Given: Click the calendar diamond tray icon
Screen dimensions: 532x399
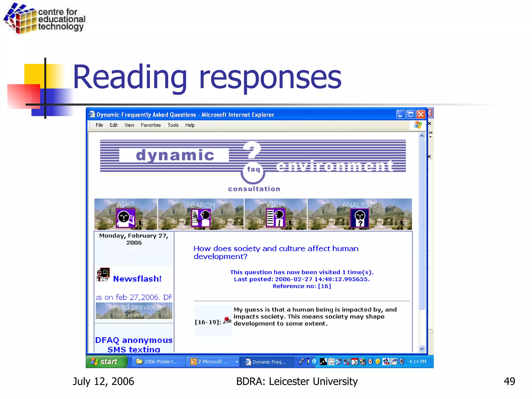Looking at the screenshot, I should tap(355, 362).
